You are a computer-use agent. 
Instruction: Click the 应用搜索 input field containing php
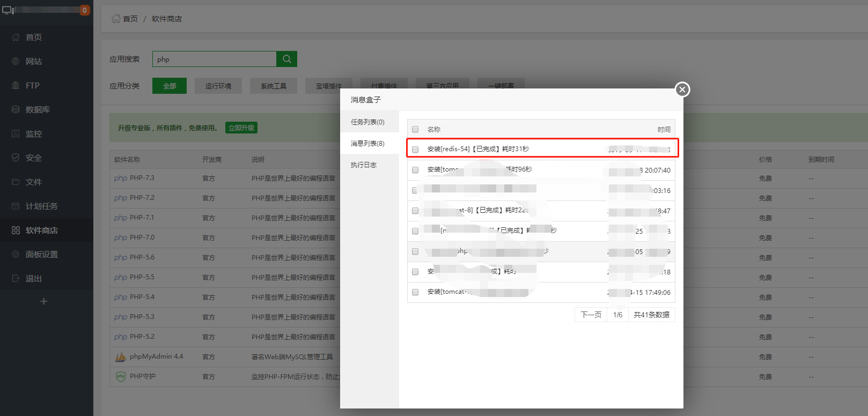(x=215, y=59)
